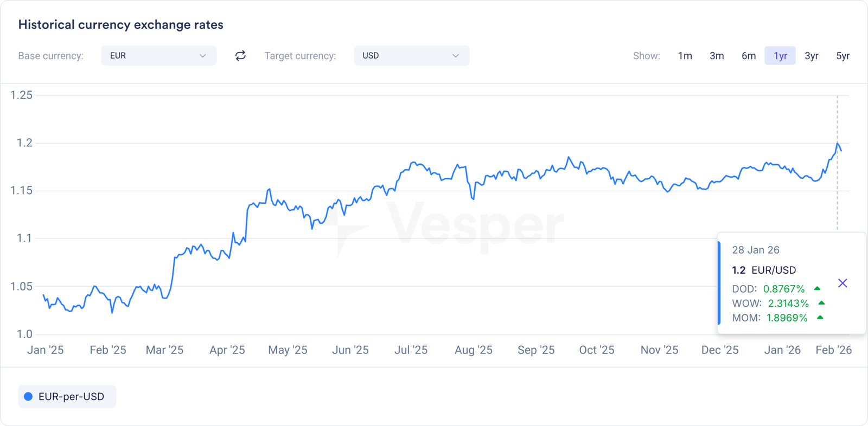This screenshot has width=868, height=426.
Task: Expand the USD dropdown chevron arrow
Action: click(456, 56)
